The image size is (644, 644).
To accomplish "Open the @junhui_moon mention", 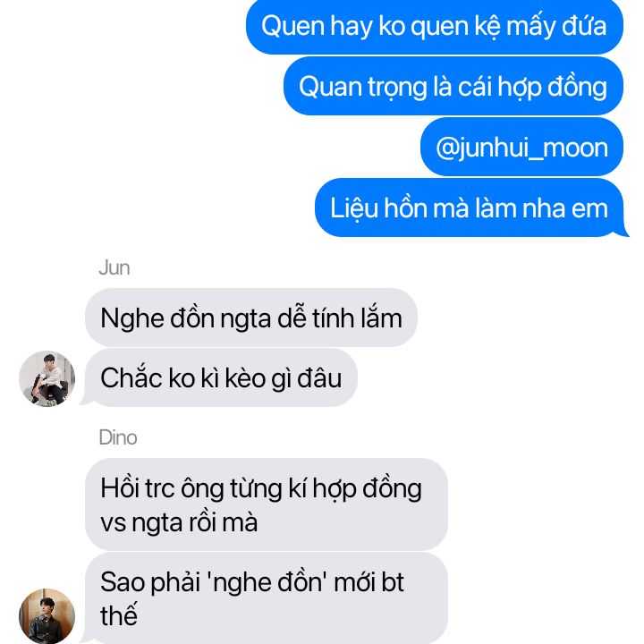I will [521, 147].
